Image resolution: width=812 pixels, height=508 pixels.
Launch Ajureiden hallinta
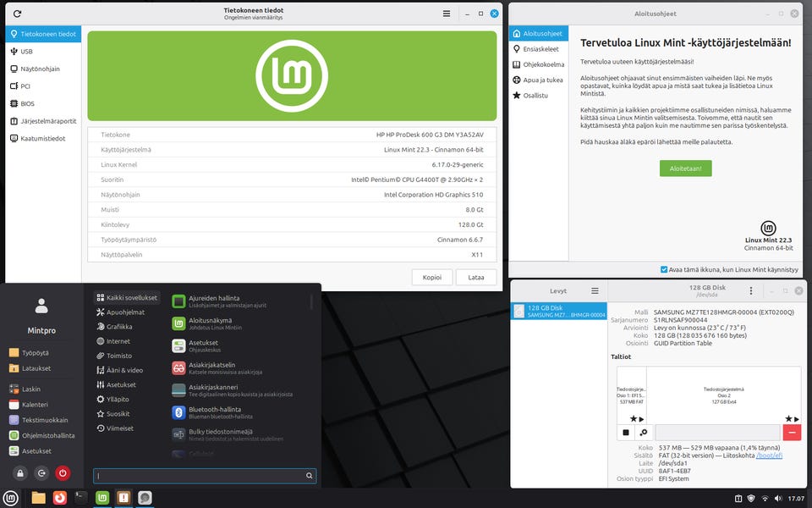click(239, 301)
